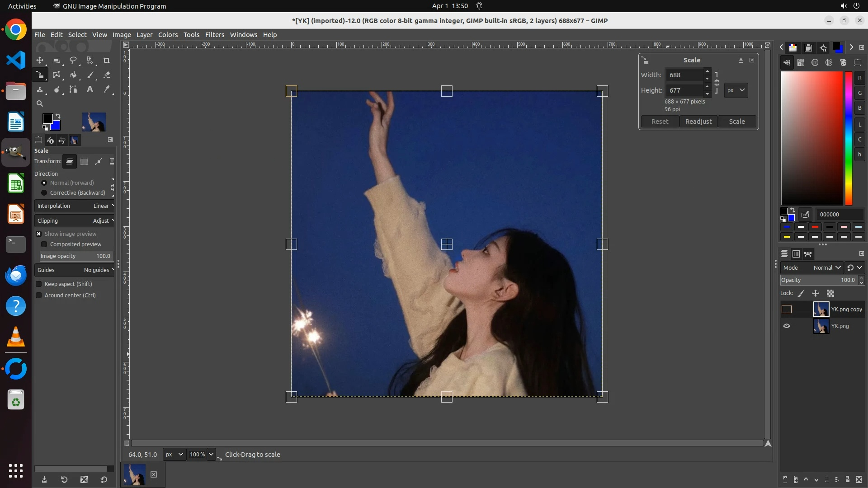Select the Paths tool

tap(73, 89)
